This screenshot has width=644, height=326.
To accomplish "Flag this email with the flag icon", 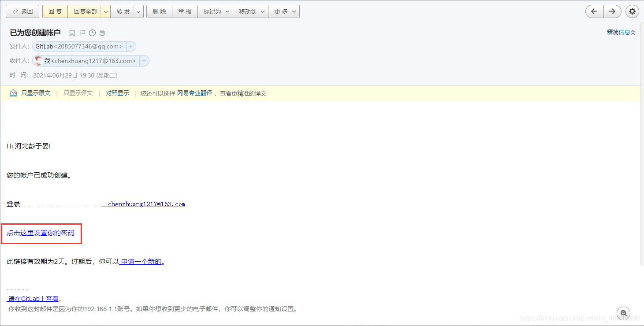I will point(82,33).
